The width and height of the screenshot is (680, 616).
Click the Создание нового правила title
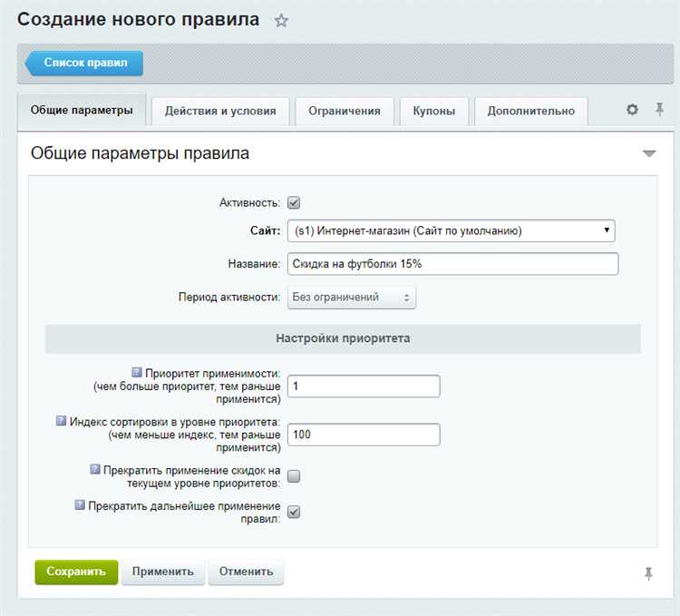139,20
